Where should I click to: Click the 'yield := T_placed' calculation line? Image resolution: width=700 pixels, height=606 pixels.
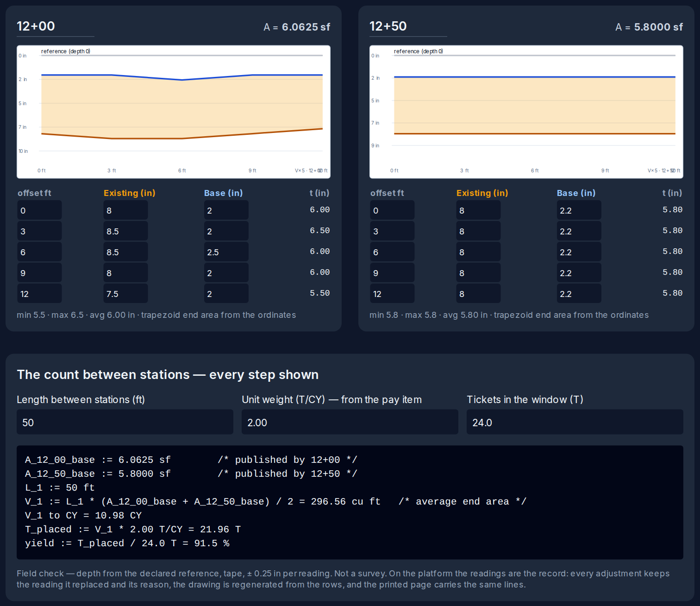tap(127, 543)
